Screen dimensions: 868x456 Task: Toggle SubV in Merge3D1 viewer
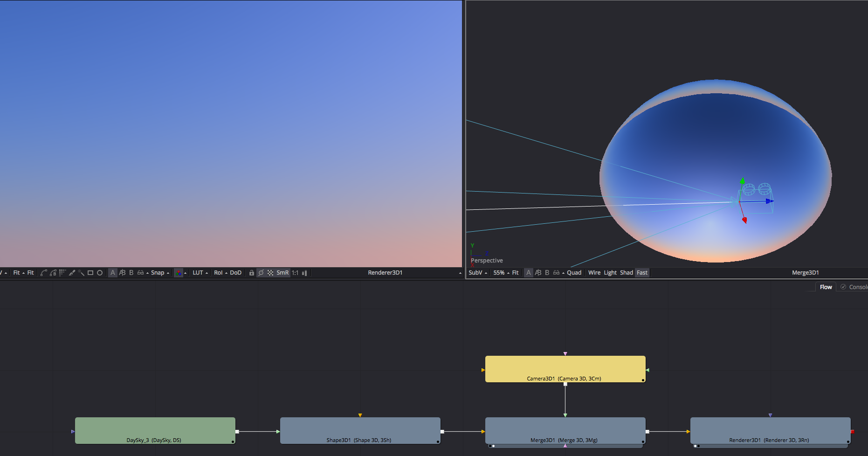pos(475,273)
